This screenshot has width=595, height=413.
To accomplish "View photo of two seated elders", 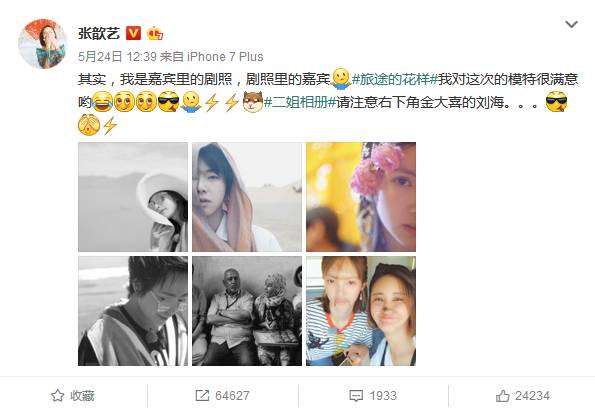I will 247,311.
